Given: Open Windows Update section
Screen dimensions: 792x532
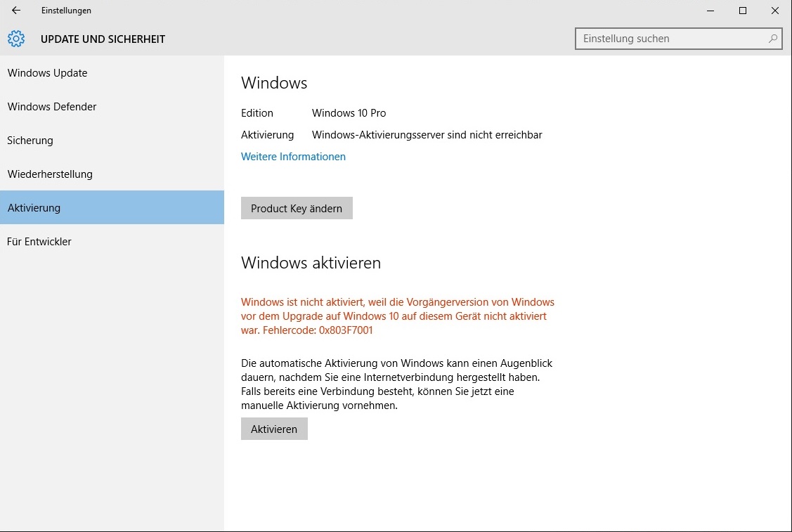Looking at the screenshot, I should [112, 73].
